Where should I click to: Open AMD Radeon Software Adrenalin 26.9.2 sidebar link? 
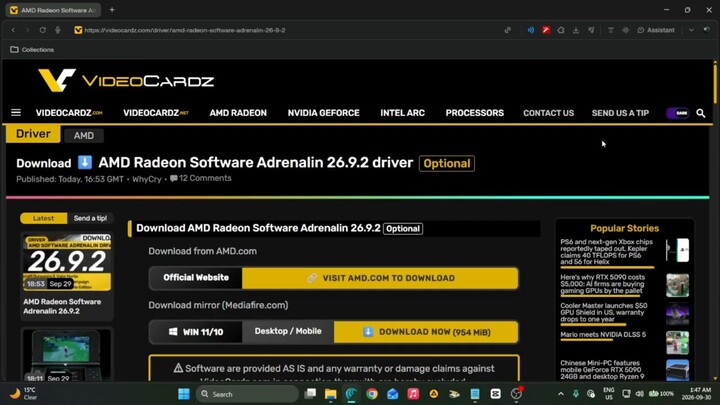(x=62, y=306)
